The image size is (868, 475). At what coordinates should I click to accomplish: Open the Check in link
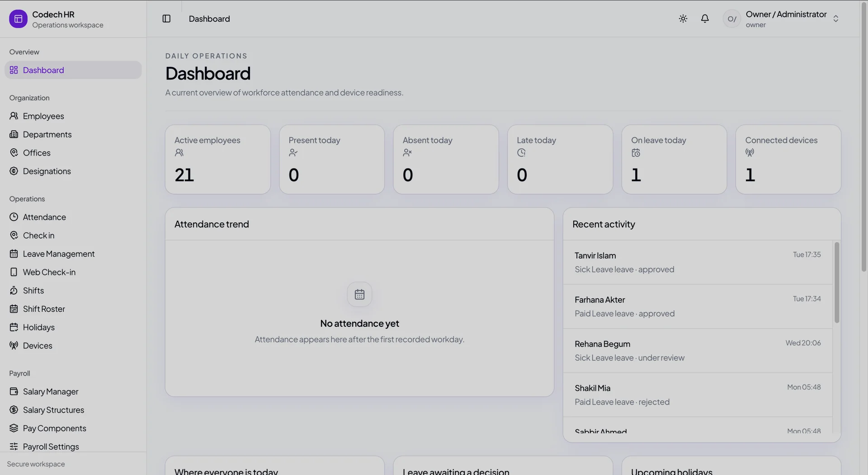click(x=73, y=235)
